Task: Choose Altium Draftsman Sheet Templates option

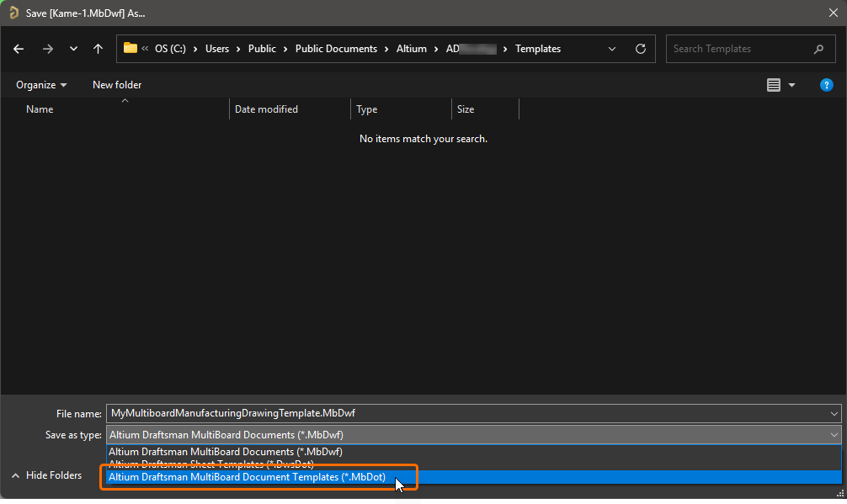Action: [x=474, y=464]
